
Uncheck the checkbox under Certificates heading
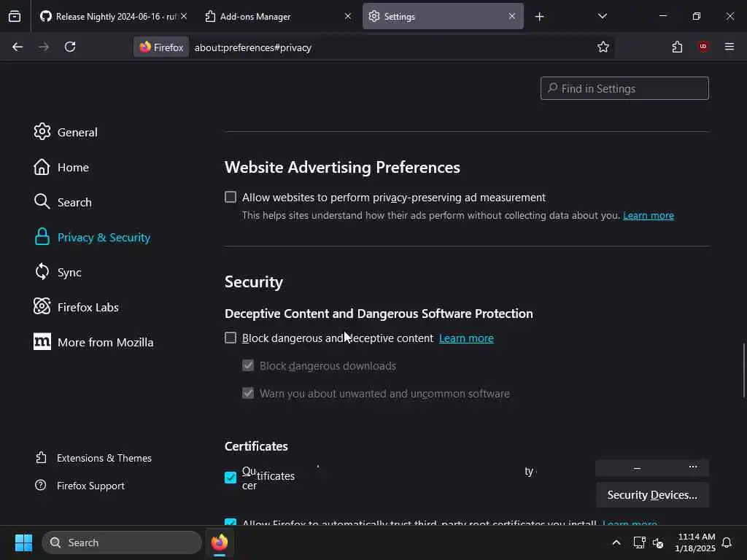[231, 478]
